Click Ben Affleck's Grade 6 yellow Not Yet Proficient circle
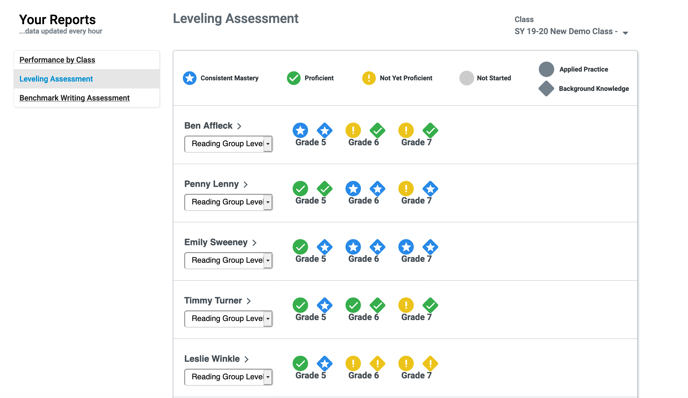Screen dimensions: 688x398 [353, 130]
